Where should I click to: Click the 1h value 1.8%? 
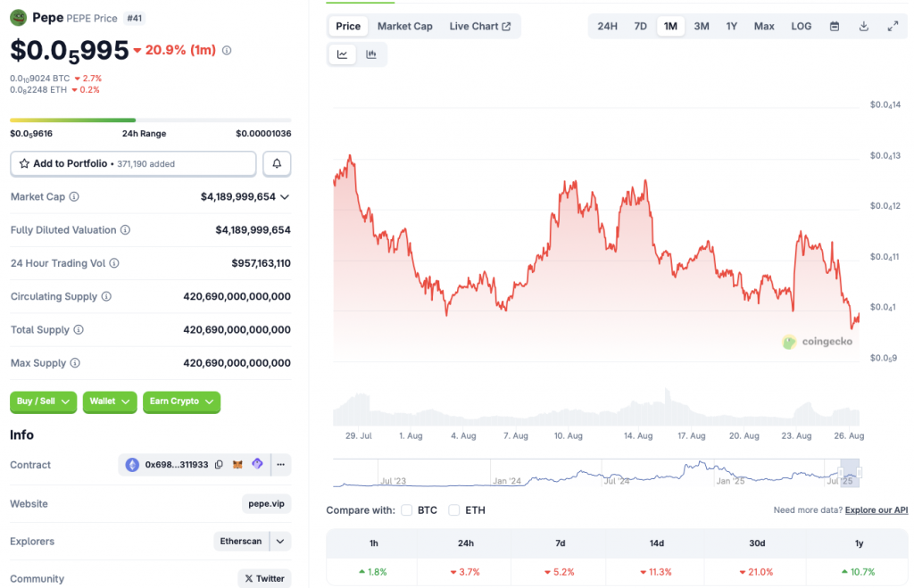[x=372, y=572]
